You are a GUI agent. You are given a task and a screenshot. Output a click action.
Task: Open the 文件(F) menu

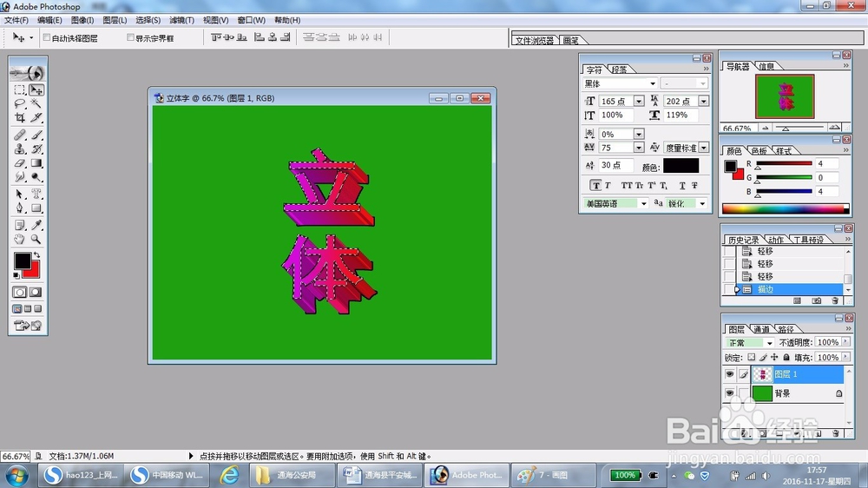click(16, 20)
